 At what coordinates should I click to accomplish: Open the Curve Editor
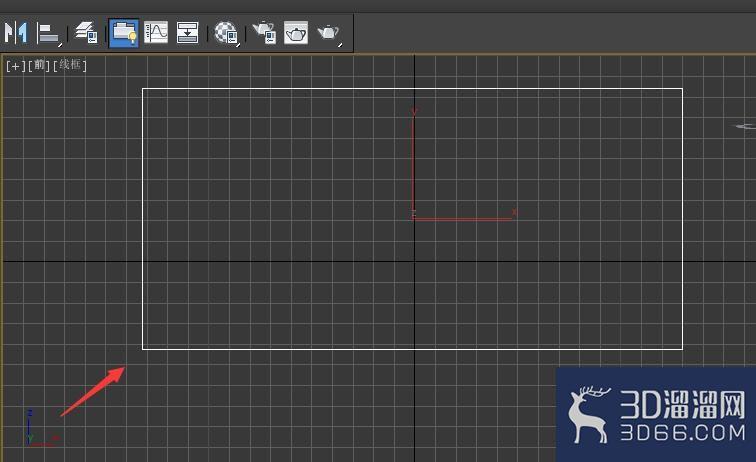coord(156,33)
